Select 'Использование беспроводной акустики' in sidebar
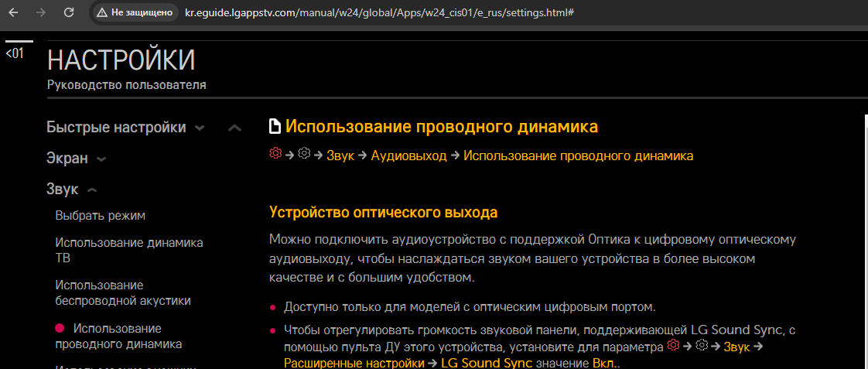The height and width of the screenshot is (369, 868). pyautogui.click(x=122, y=292)
